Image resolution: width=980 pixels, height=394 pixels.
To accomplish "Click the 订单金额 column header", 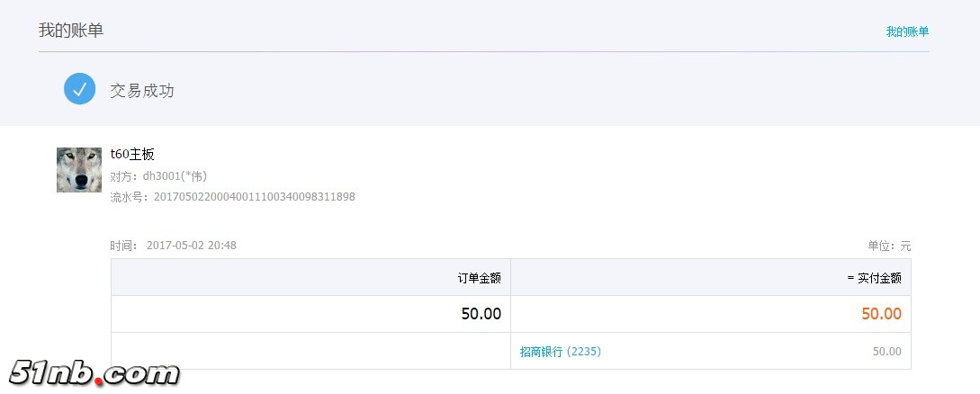I will [479, 278].
